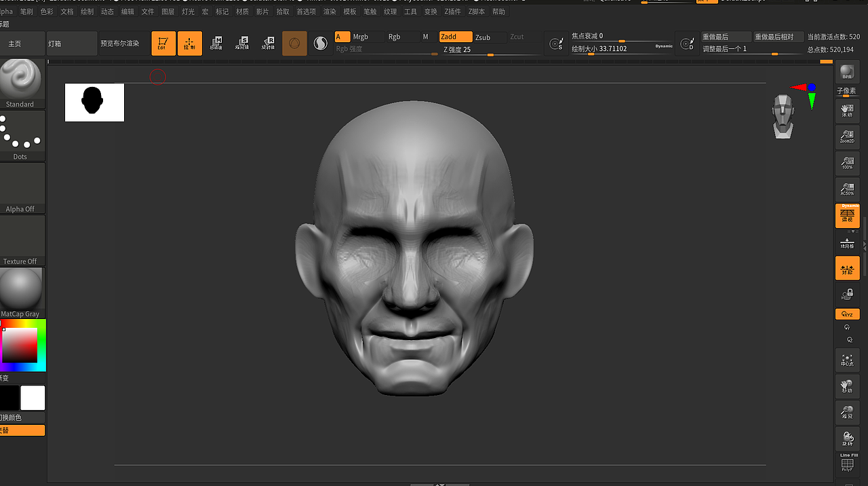Select the Scale gizmo (S) icon
This screenshot has width=868, height=486.
coord(242,43)
